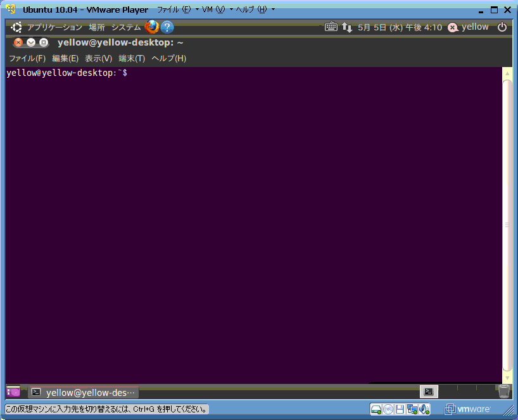Click the terminal scrollbar up arrow
The width and height of the screenshot is (518, 420).
[507, 73]
